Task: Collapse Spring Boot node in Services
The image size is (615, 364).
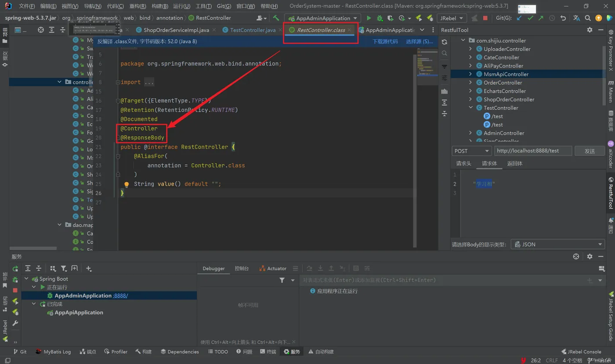Action: pyautogui.click(x=26, y=279)
